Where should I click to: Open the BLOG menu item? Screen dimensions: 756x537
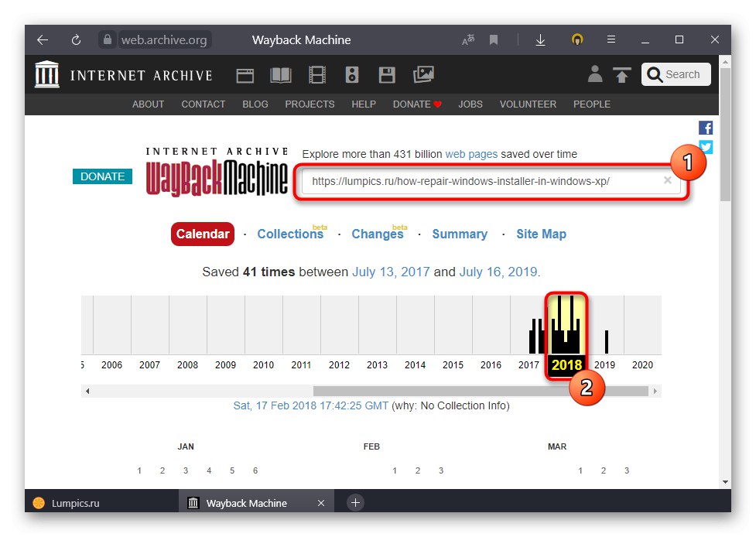[x=255, y=104]
